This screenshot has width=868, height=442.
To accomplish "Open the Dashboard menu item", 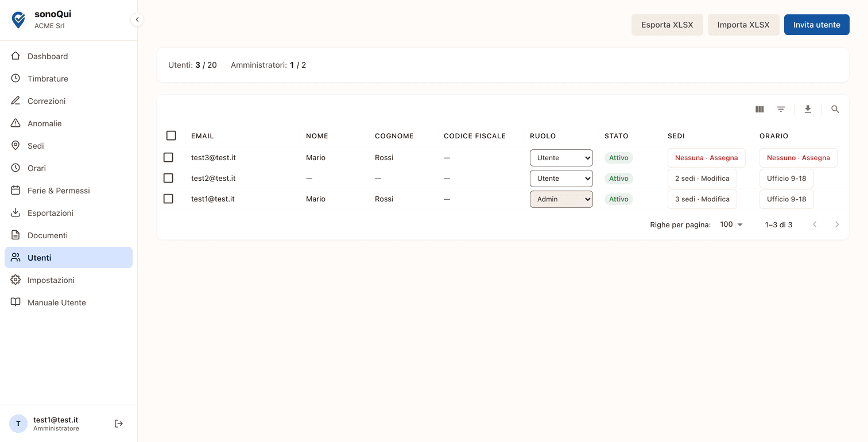I will tap(68, 56).
